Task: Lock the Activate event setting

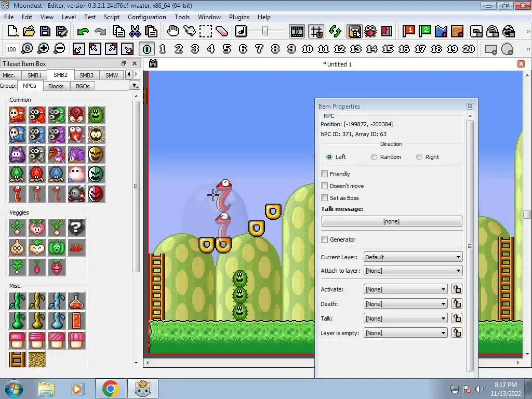Action: pyautogui.click(x=457, y=289)
